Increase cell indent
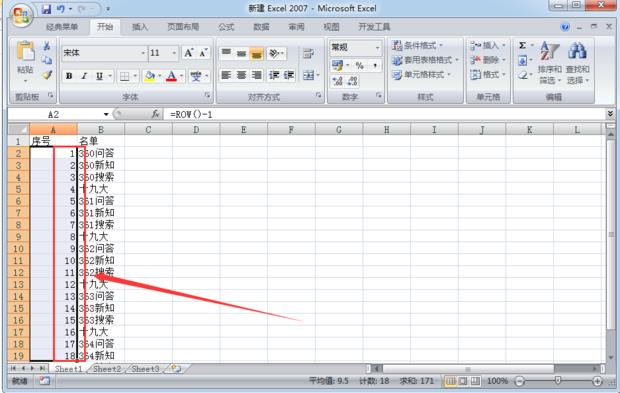620x393 pixels. coord(289,75)
